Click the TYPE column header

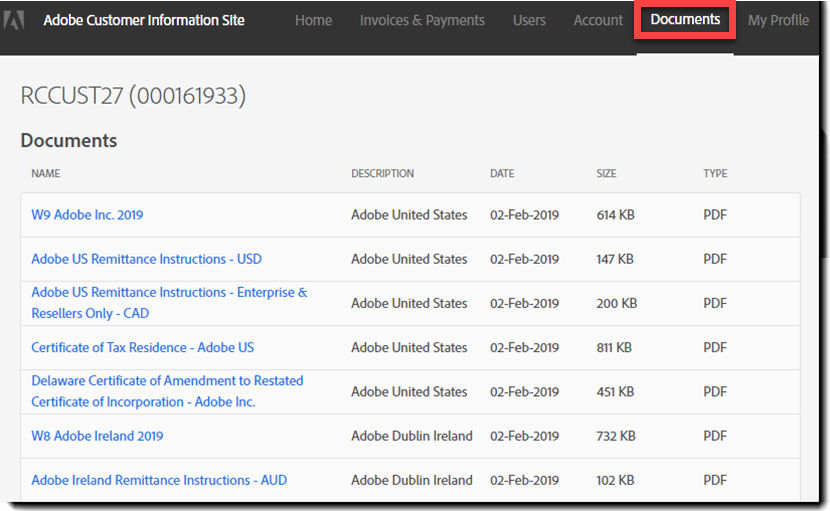(715, 173)
